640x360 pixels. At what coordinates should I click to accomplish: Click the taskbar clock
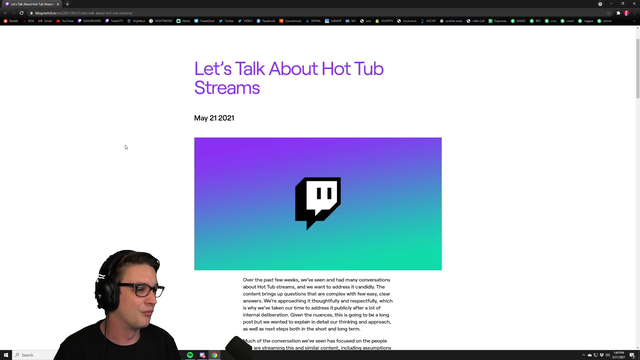tap(619, 355)
